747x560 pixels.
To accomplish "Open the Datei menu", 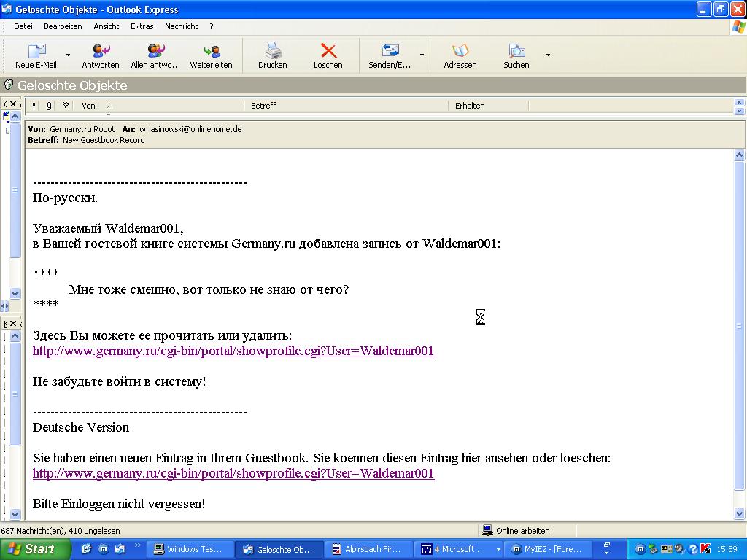I will (23, 27).
